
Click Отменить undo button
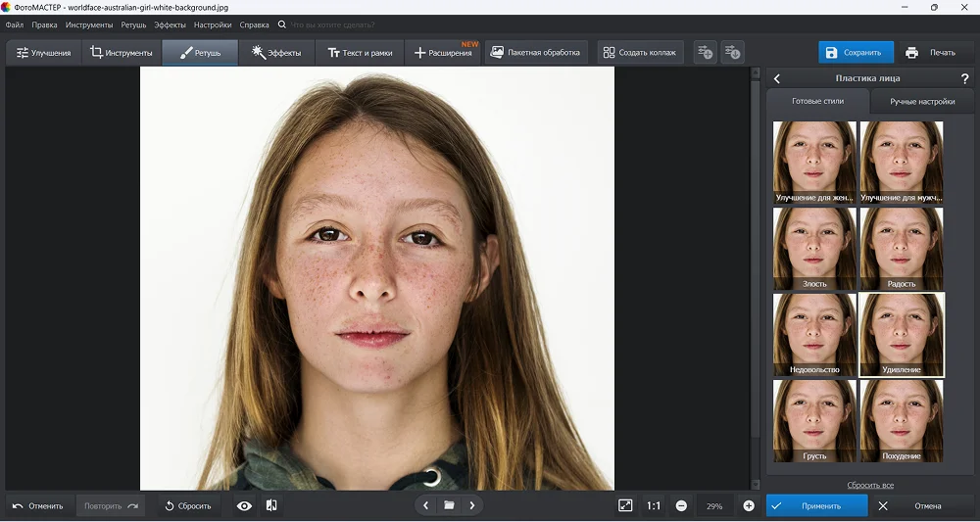(39, 505)
